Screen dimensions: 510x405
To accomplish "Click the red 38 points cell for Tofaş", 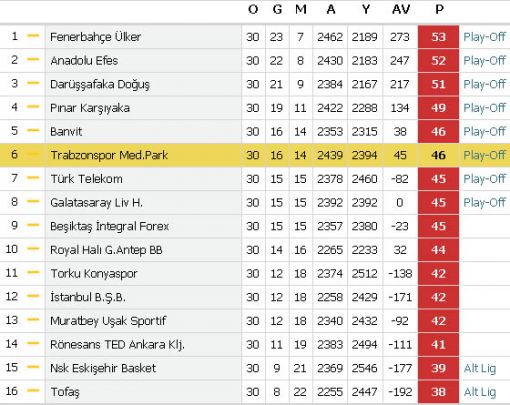I will coord(438,392).
